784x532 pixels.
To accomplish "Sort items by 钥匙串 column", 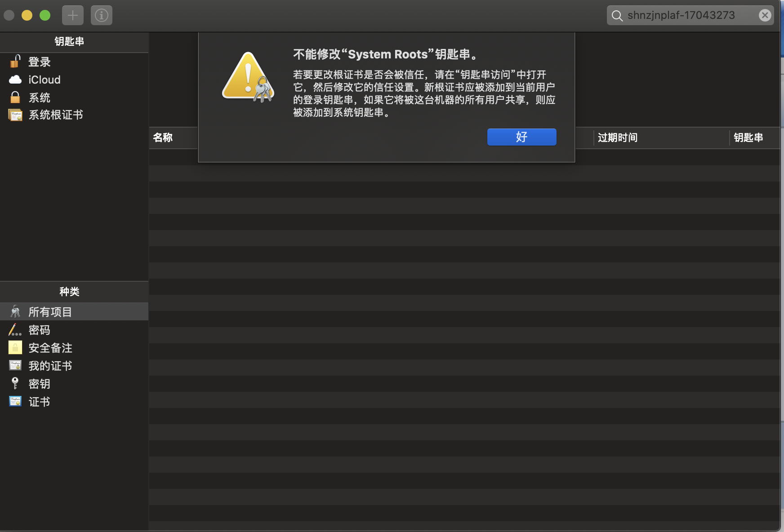I will [x=749, y=138].
